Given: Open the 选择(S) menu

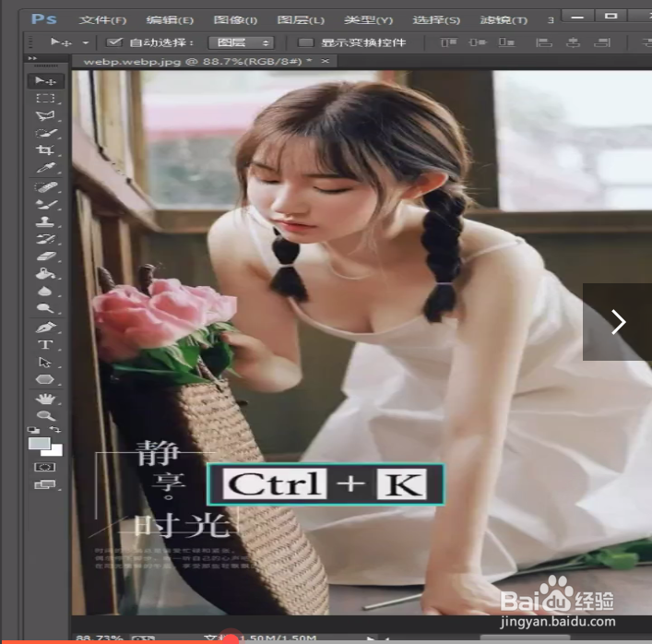Looking at the screenshot, I should (x=436, y=20).
